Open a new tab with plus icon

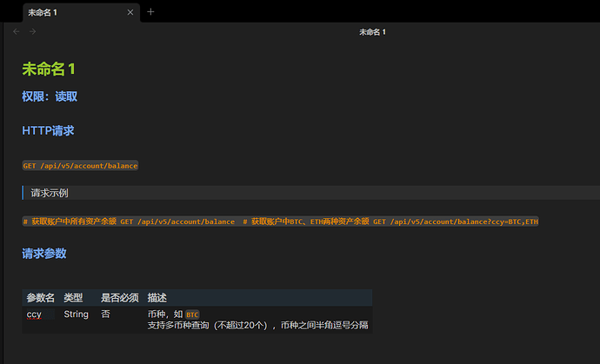[150, 12]
